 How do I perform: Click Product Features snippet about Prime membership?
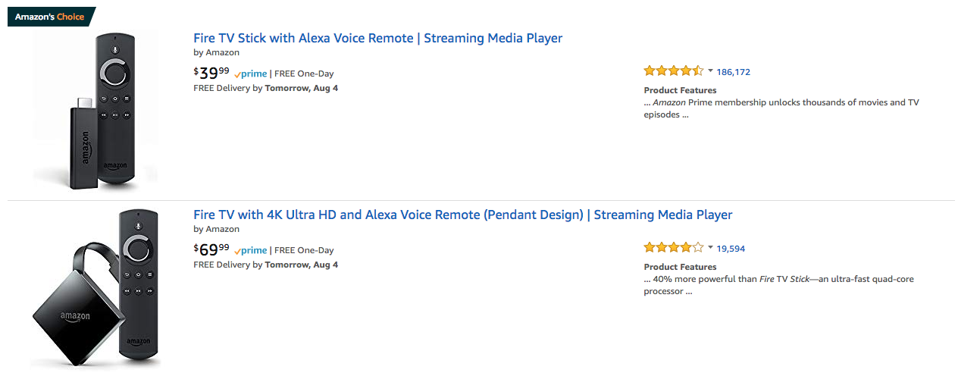pyautogui.click(x=781, y=108)
